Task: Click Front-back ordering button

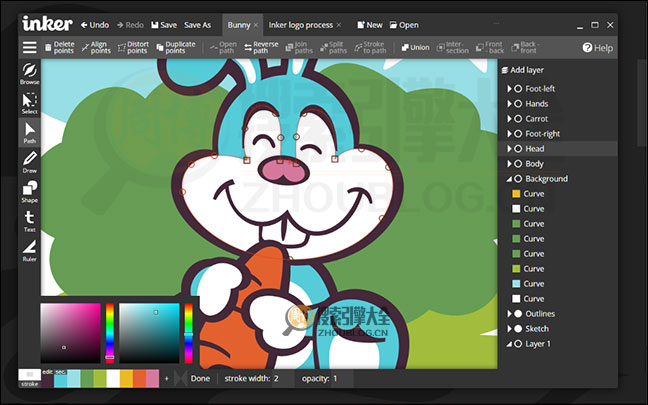Action: click(x=490, y=48)
